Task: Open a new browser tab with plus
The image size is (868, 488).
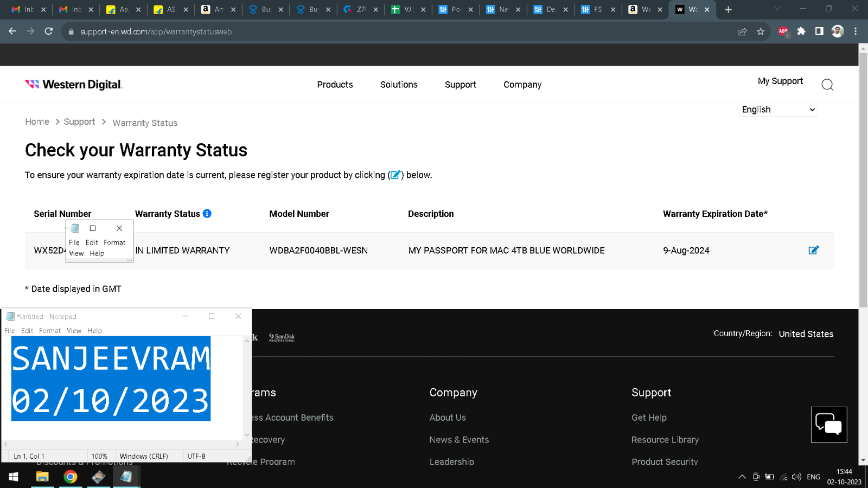Action: (x=728, y=9)
